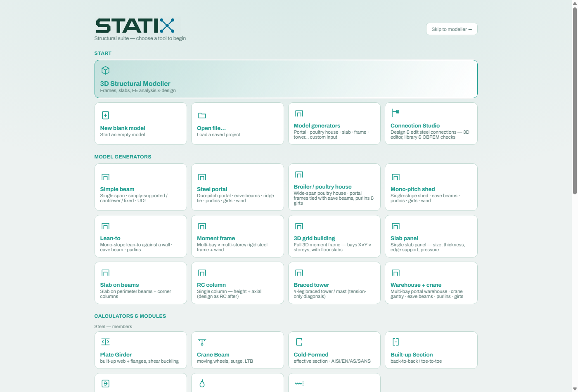The image size is (578, 392).
Task: Open Connection Studio title
Action: (415, 125)
